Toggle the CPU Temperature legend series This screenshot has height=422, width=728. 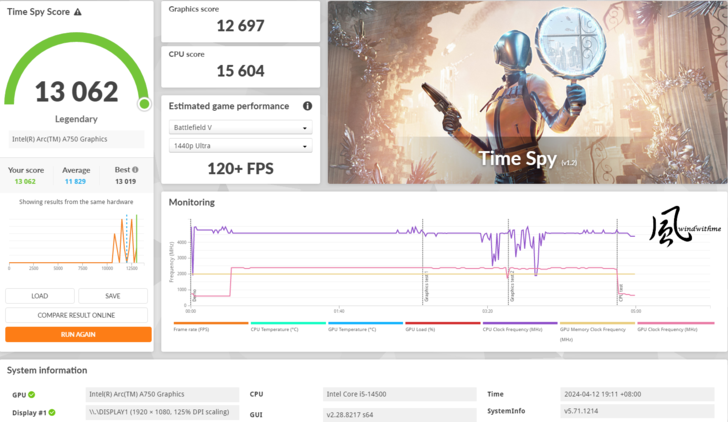pos(287,325)
